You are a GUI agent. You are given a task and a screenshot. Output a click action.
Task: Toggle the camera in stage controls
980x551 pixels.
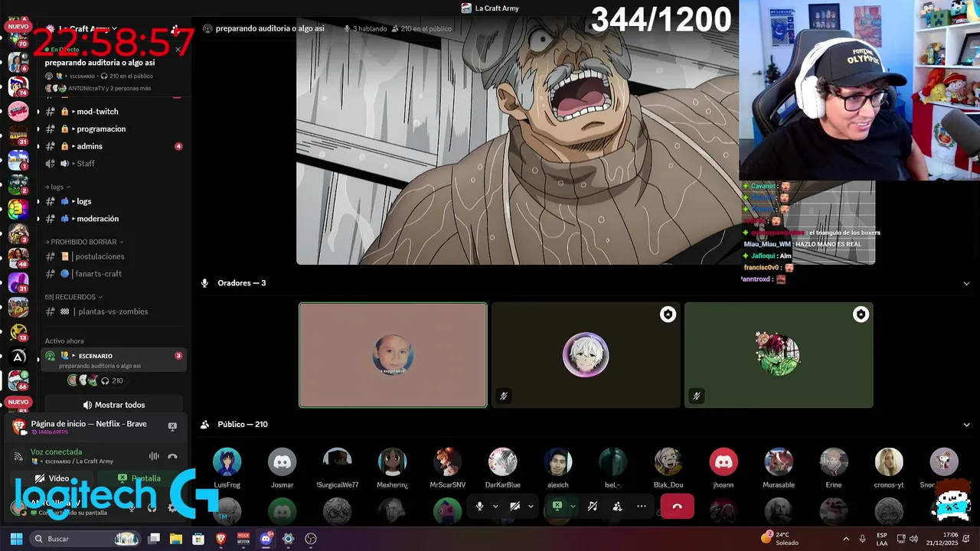click(x=515, y=506)
